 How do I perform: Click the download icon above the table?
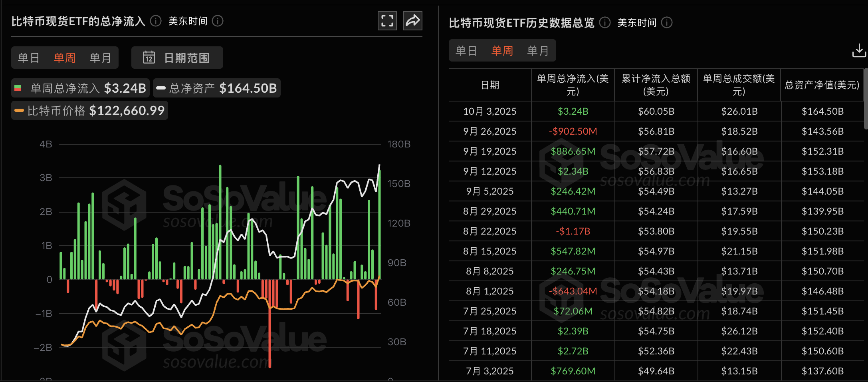(x=859, y=51)
